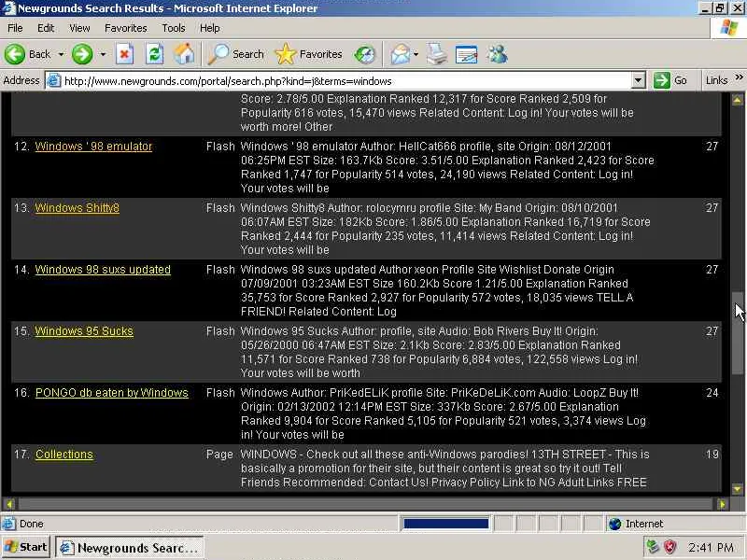Open the Windows '98 emulator link
Screen dimensions: 747x560
pos(93,147)
